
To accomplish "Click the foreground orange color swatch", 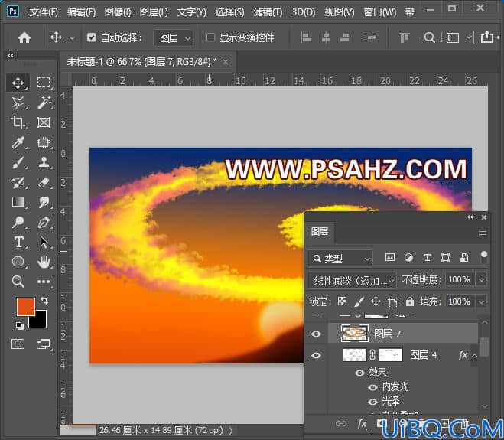I will (x=26, y=307).
